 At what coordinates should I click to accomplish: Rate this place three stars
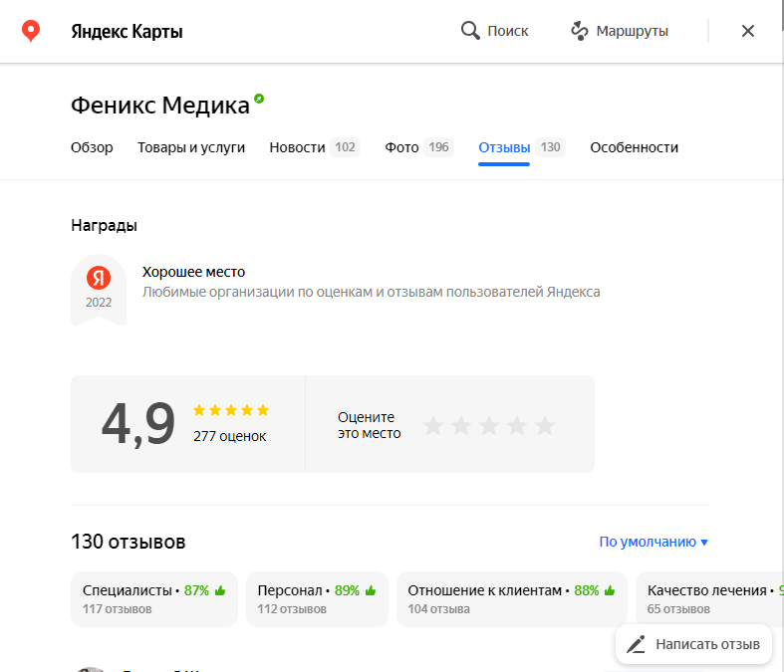point(489,426)
